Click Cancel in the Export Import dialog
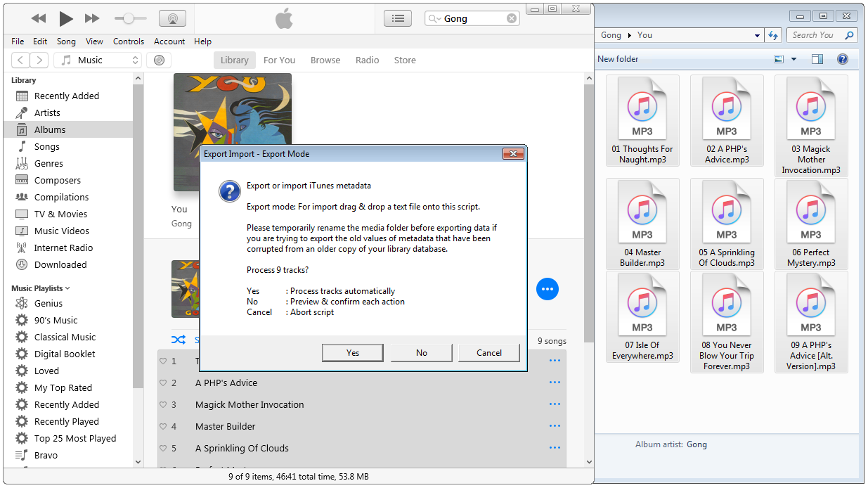Image resolution: width=868 pixels, height=488 pixels. (489, 353)
